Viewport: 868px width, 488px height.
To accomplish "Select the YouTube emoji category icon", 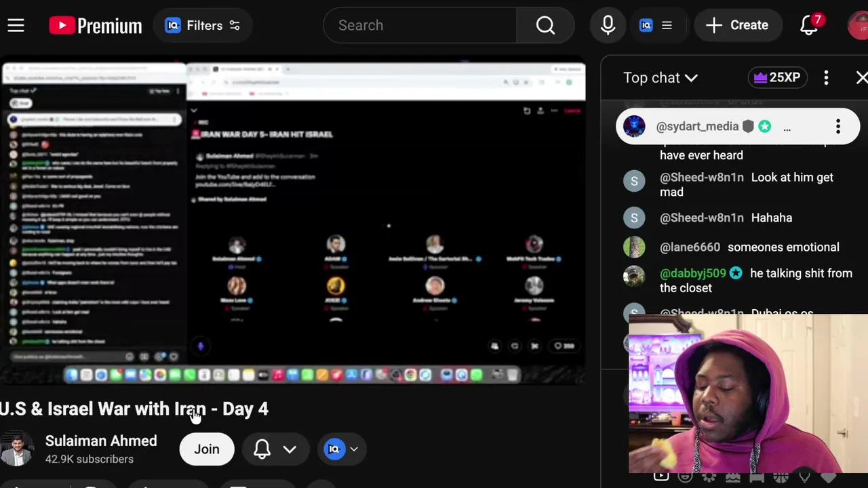I will tap(660, 476).
